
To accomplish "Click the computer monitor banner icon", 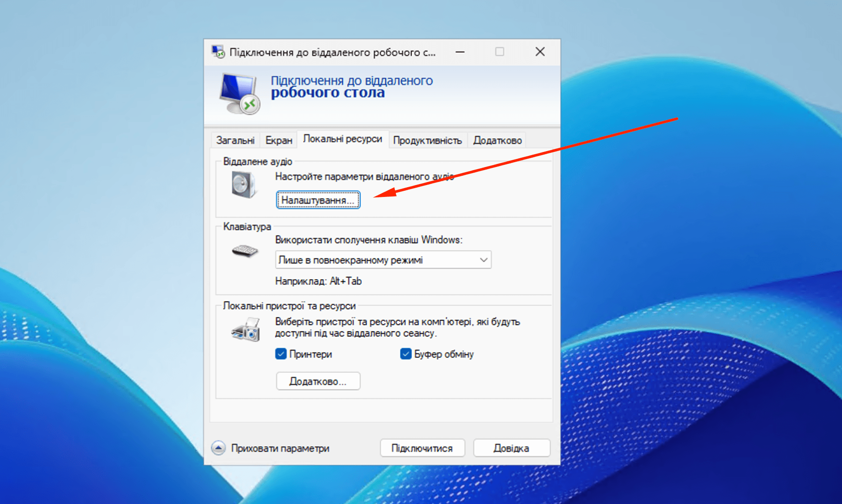I will [x=239, y=93].
